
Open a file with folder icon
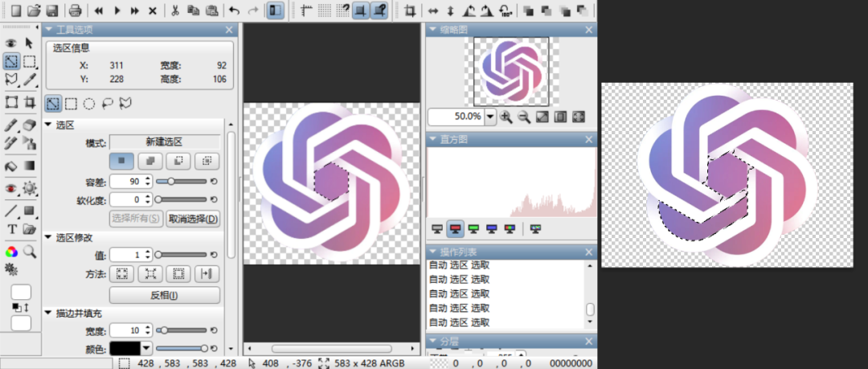point(35,10)
